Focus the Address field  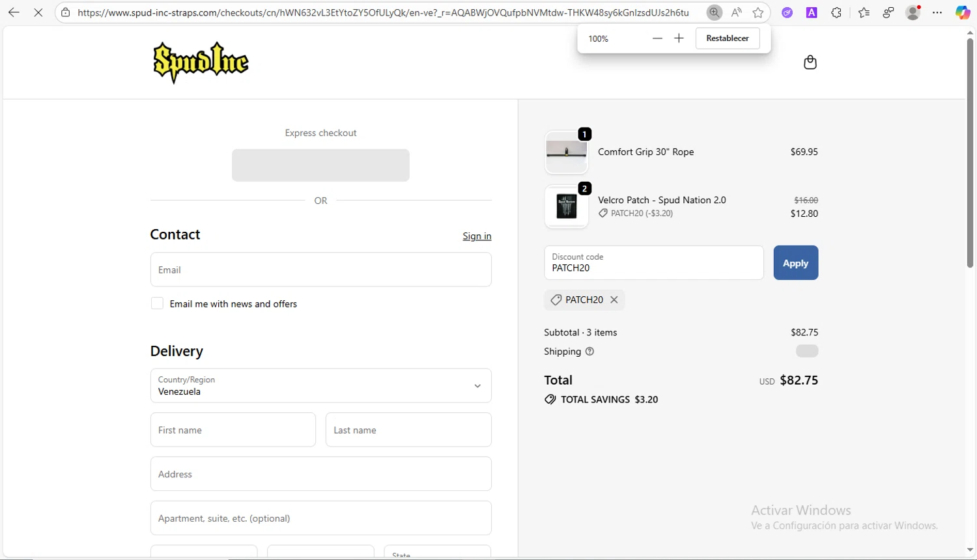coord(320,474)
